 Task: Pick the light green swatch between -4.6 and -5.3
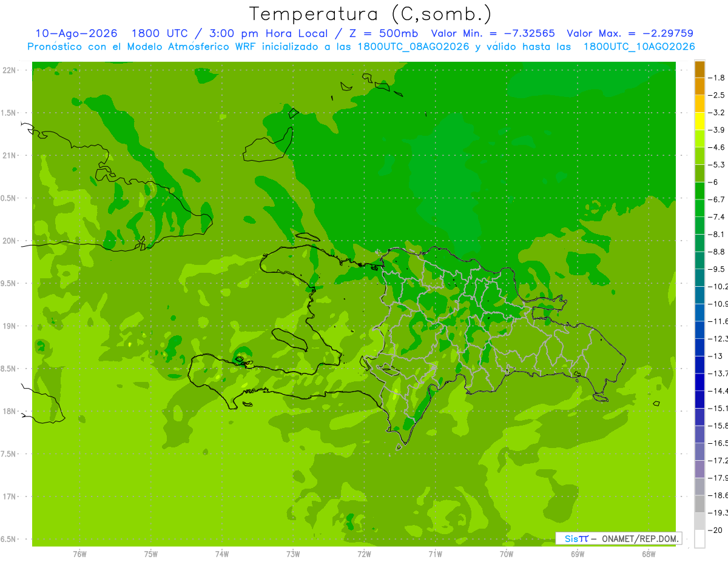pyautogui.click(x=700, y=156)
